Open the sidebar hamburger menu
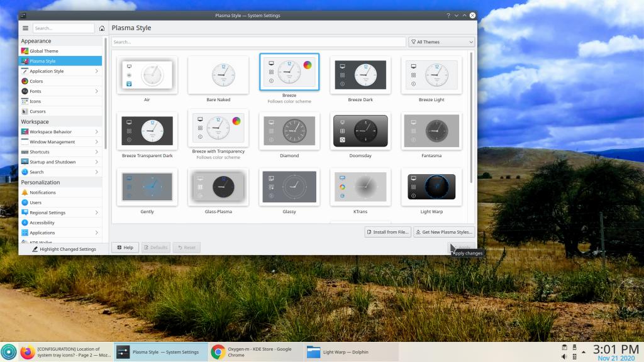Viewport: 644px width, 362px height. tap(26, 28)
